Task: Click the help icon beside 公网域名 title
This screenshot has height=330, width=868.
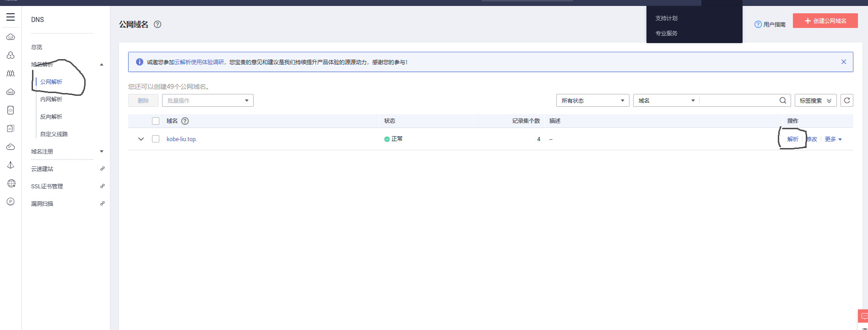Action: (x=157, y=24)
